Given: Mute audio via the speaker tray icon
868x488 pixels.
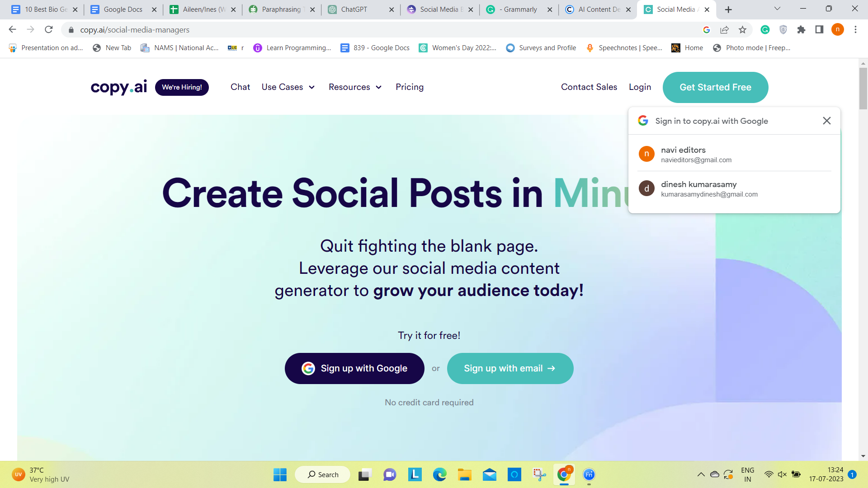Looking at the screenshot, I should (x=782, y=474).
